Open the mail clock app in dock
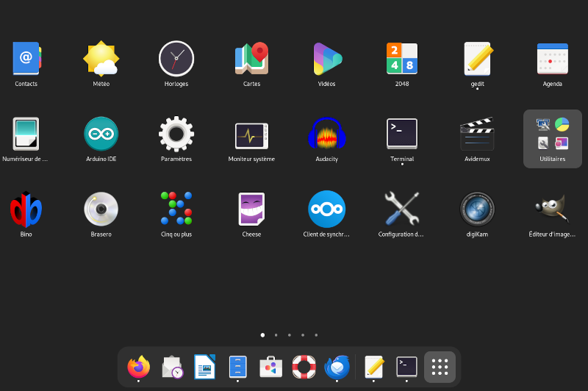588x391 pixels. click(172, 367)
